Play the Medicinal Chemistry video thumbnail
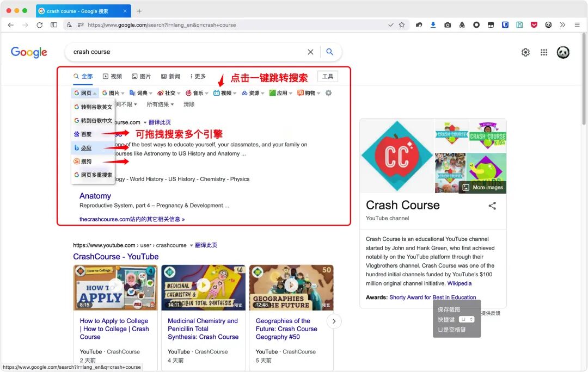 (x=203, y=287)
